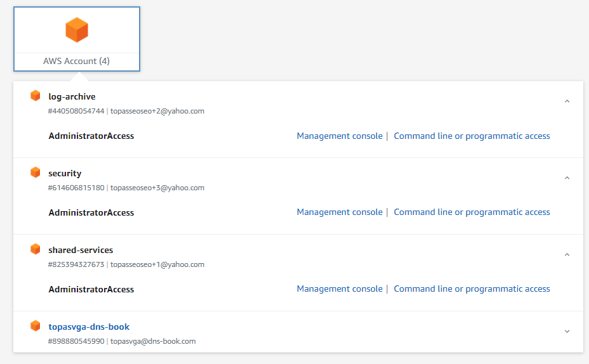Open Management console for security account
The height and width of the screenshot is (364, 589).
click(340, 212)
